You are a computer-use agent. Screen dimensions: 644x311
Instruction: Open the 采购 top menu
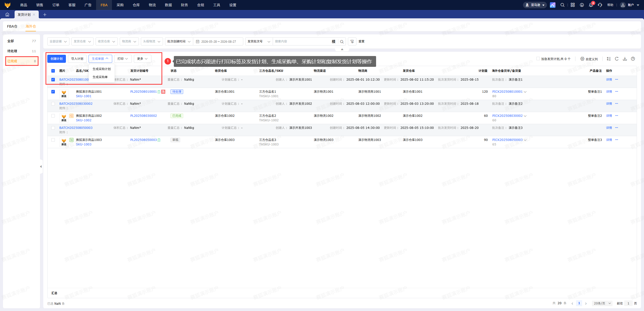(120, 5)
